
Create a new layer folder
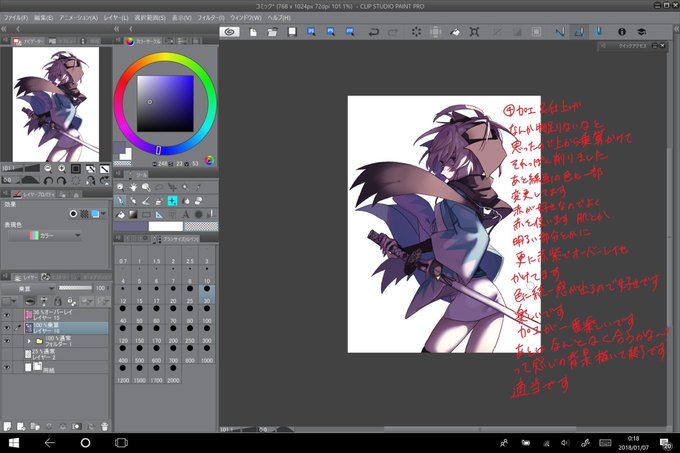pos(35,427)
